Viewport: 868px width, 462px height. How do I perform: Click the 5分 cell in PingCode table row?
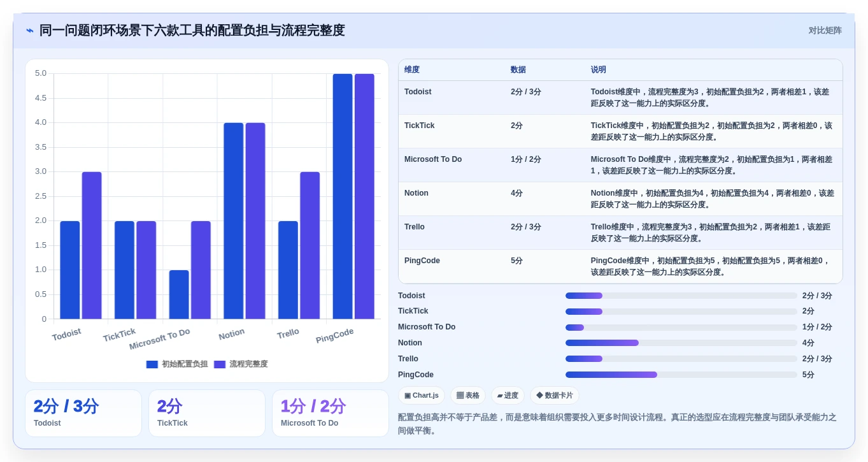(516, 261)
